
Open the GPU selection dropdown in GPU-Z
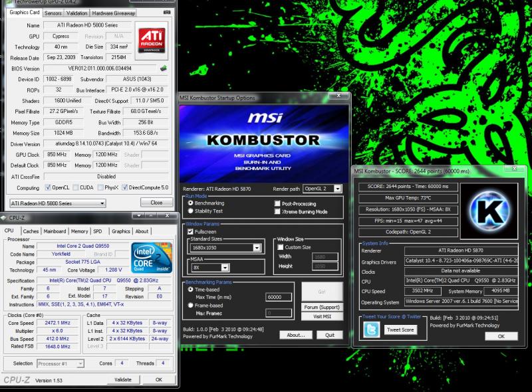tap(58, 203)
